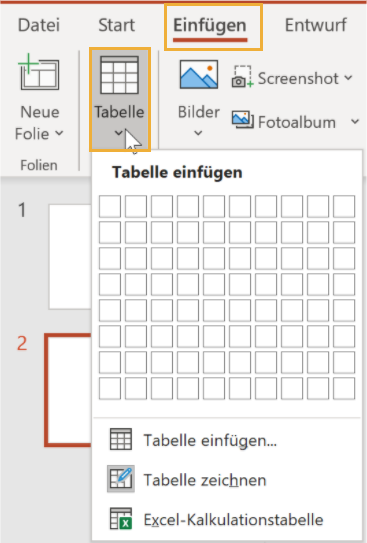
Task: Expand the Fotoalbum dropdown chevron
Action: (x=355, y=122)
